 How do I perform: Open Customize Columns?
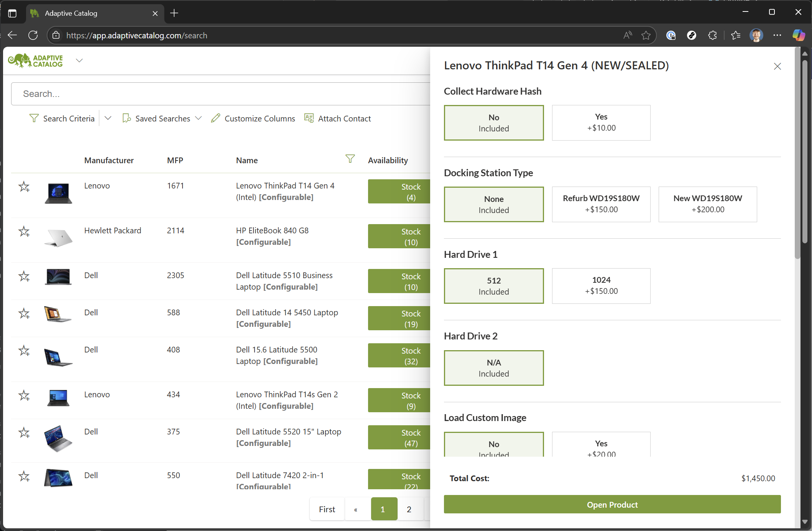[x=253, y=118]
